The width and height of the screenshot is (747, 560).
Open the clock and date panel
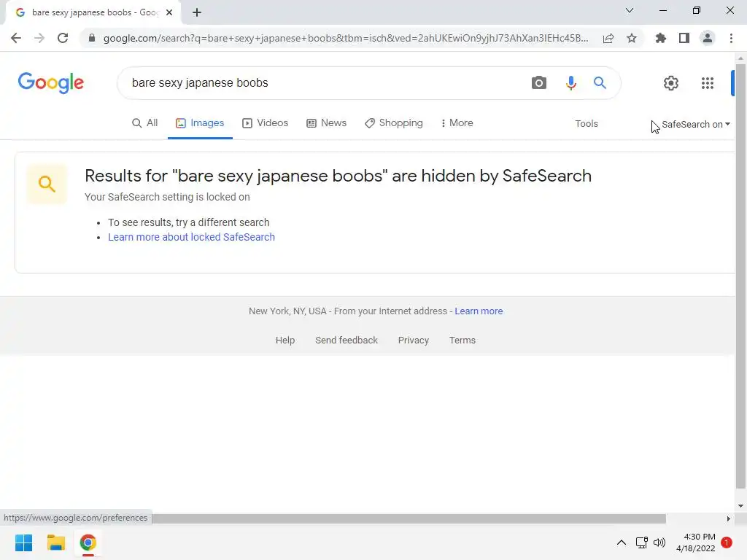pyautogui.click(x=695, y=542)
